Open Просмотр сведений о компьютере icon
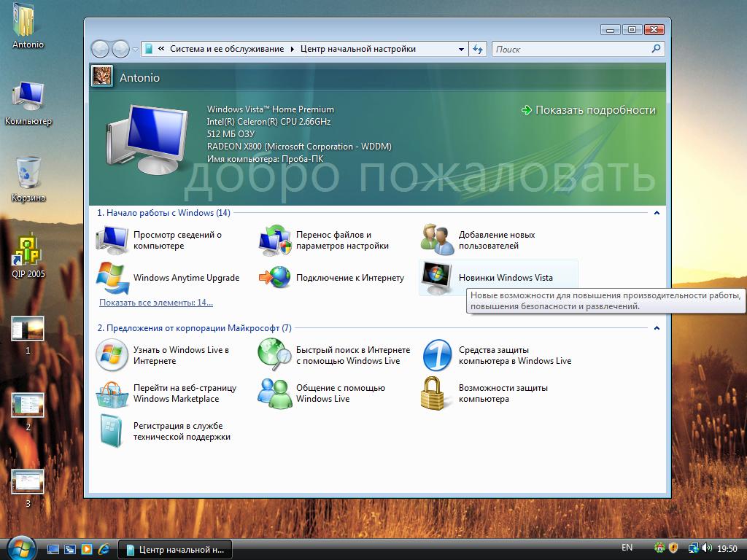Screen dimensions: 747x560 (112, 240)
